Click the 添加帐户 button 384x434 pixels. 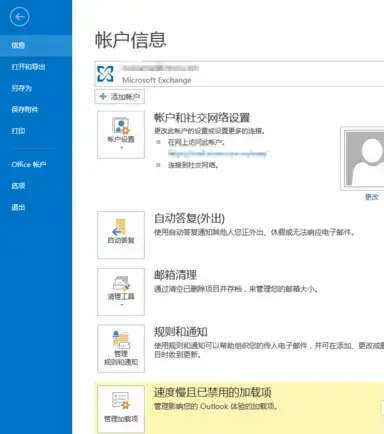pos(119,97)
